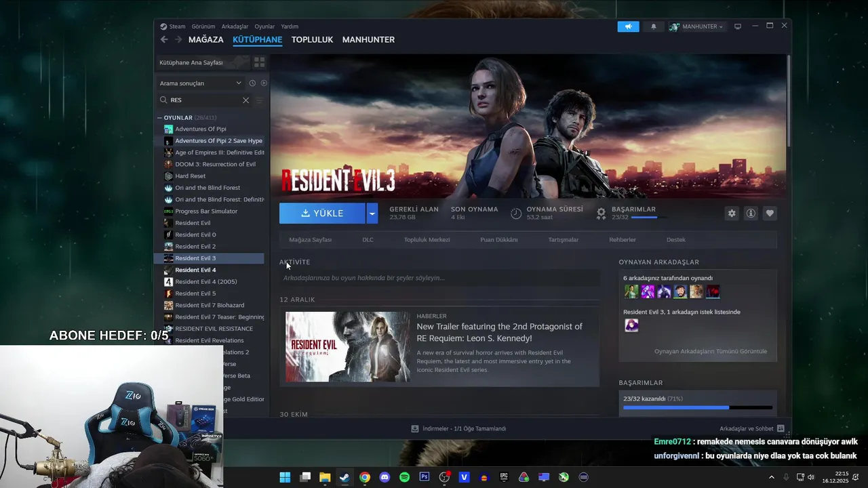Switch to Big Picture mode monitor icon
Viewport: 868px width, 488px height.
pos(738,26)
